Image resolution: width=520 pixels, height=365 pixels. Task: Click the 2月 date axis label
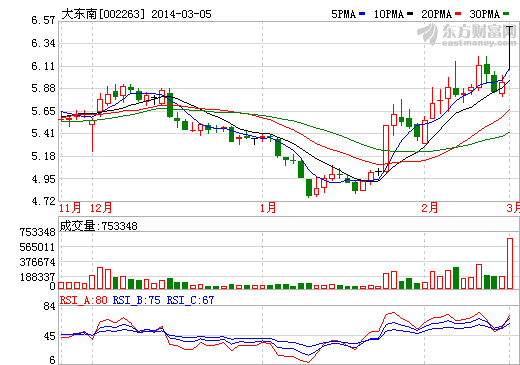430,208
